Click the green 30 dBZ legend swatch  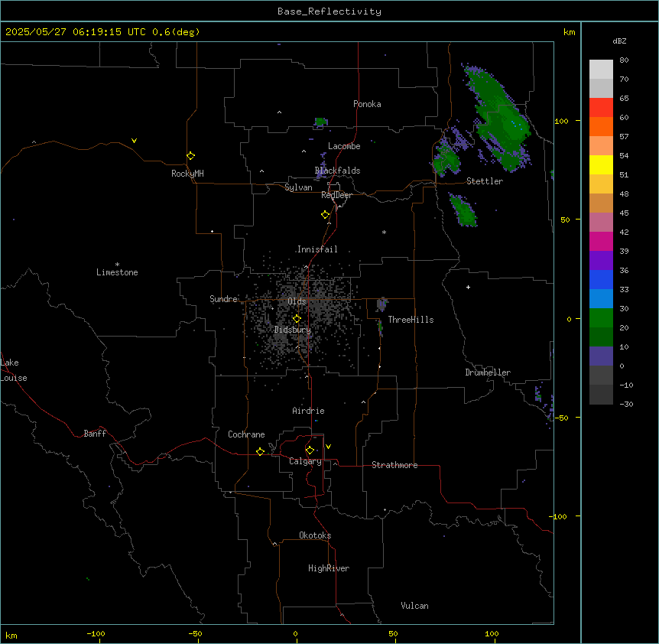[601, 317]
